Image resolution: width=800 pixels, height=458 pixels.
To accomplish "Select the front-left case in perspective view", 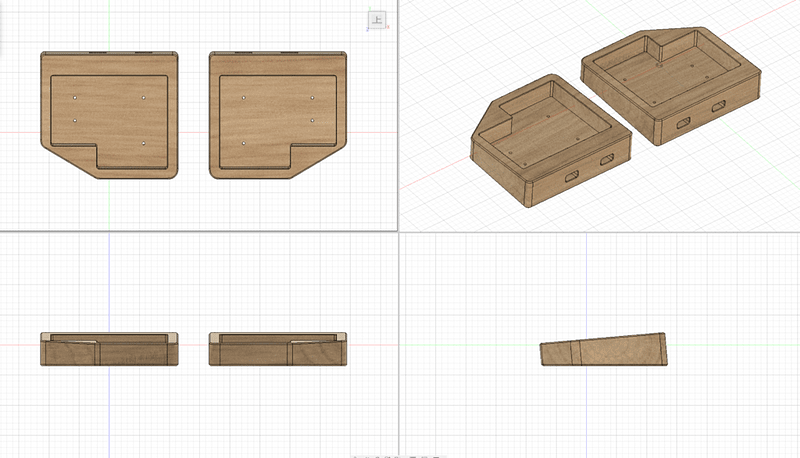I will pos(551,141).
